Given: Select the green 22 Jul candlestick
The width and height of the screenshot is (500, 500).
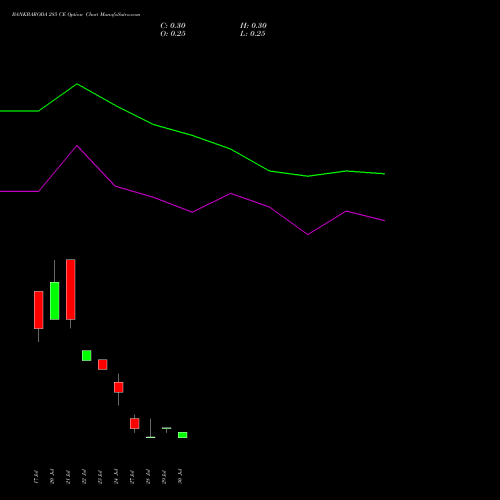Looking at the screenshot, I should click(87, 355).
